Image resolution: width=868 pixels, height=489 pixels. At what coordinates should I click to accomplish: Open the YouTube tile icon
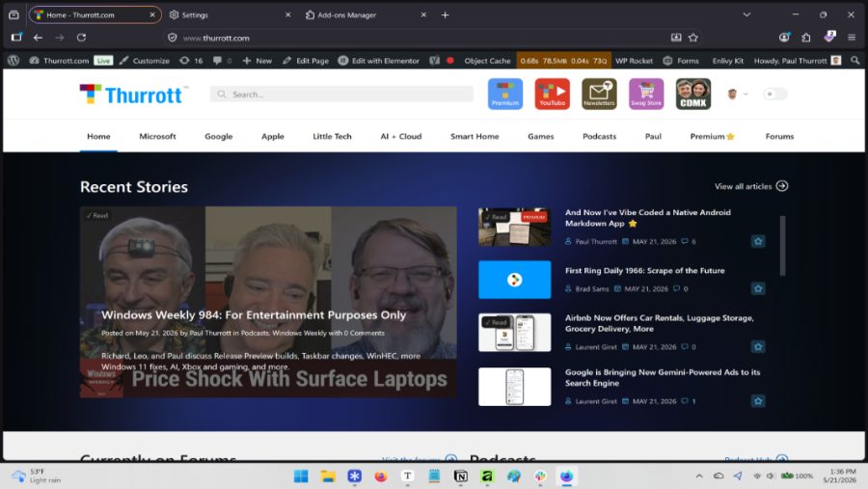(552, 94)
